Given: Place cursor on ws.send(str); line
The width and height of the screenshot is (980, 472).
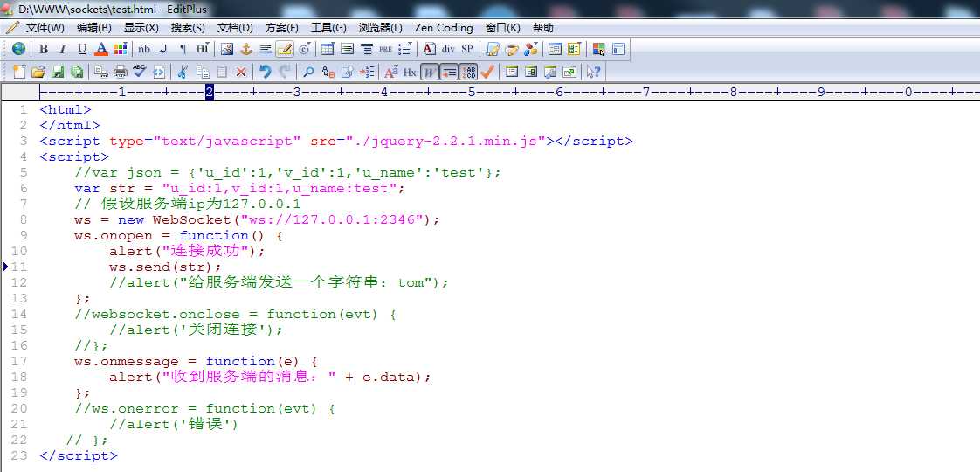Looking at the screenshot, I should point(165,267).
